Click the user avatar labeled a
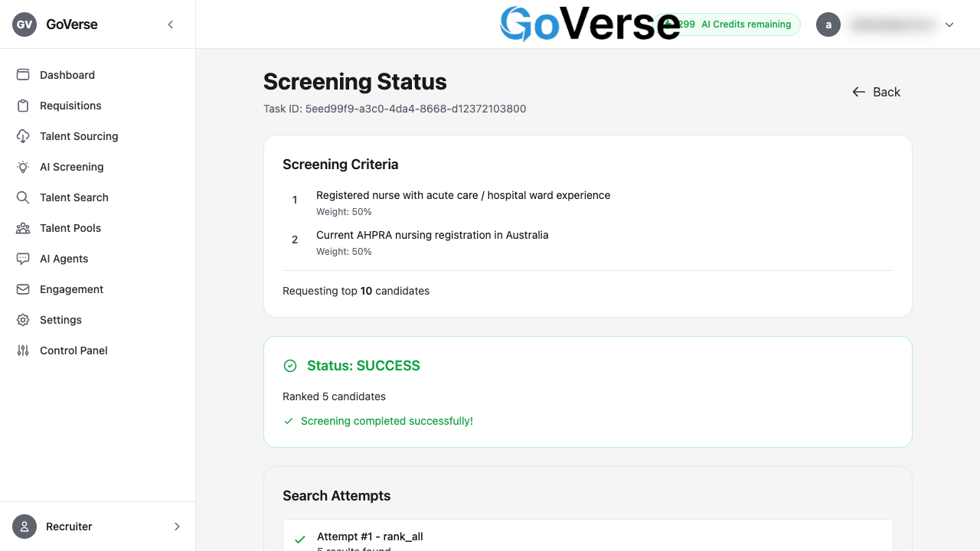980x551 pixels. [x=828, y=24]
